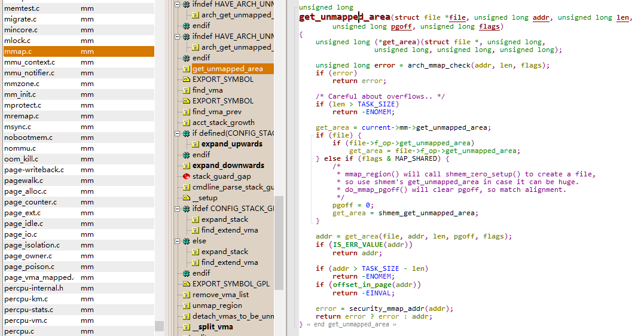Click the red stack_guard_gap variable icon

187,176
